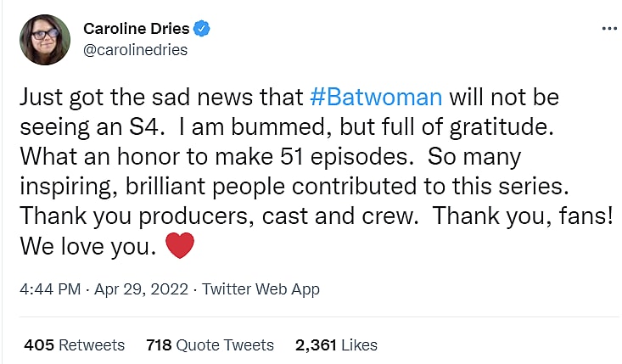Screen dimensions: 622x364
Task: Show the 2,361 Likes list
Action: (x=335, y=345)
